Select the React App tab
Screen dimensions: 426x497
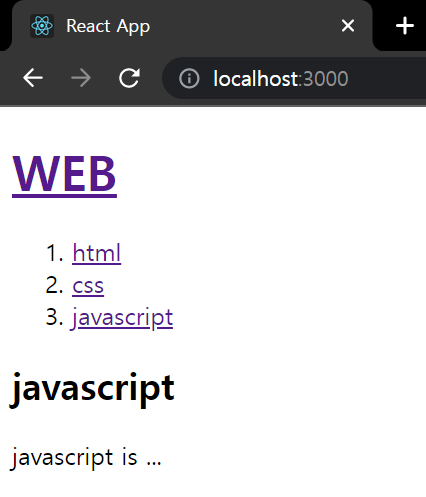pyautogui.click(x=192, y=26)
